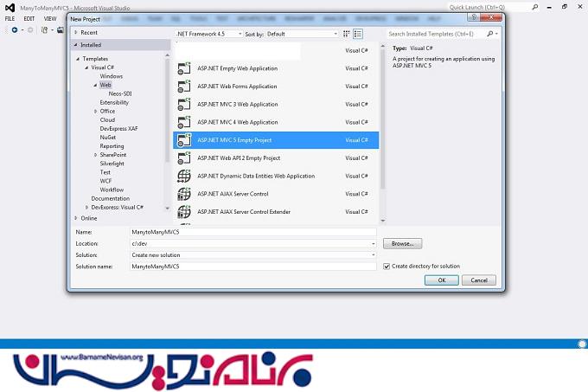The width and height of the screenshot is (588, 392).
Task: Switch templates to medium icons list view
Action: pyautogui.click(x=358, y=34)
